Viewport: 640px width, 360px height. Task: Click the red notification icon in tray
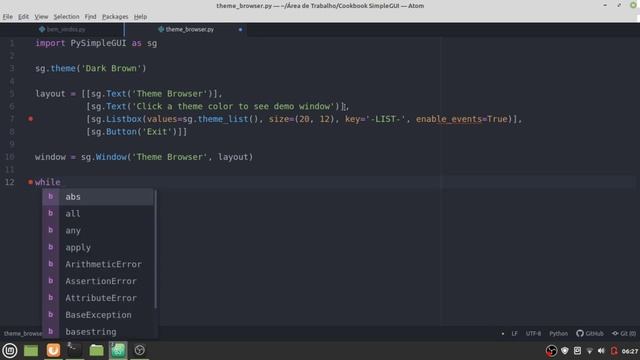614,351
